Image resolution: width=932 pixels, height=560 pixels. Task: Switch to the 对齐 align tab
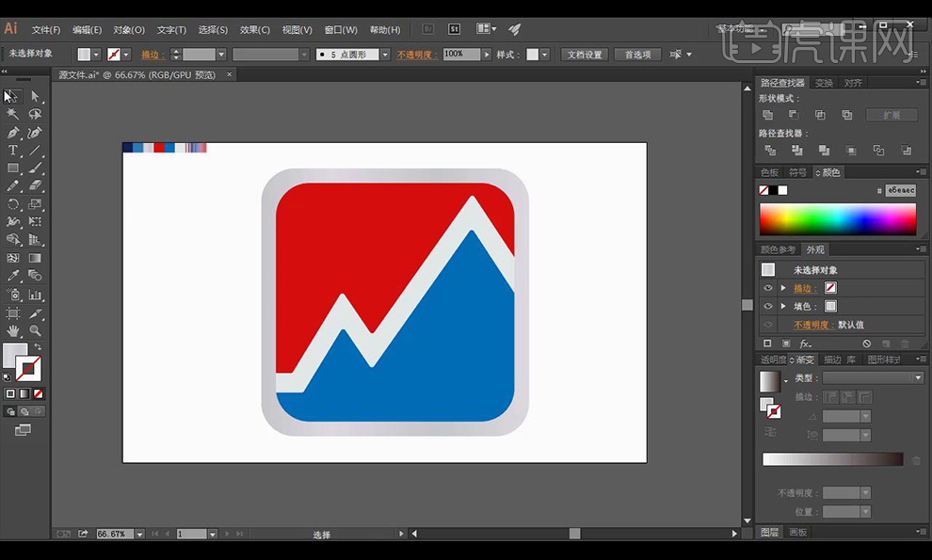tap(853, 83)
